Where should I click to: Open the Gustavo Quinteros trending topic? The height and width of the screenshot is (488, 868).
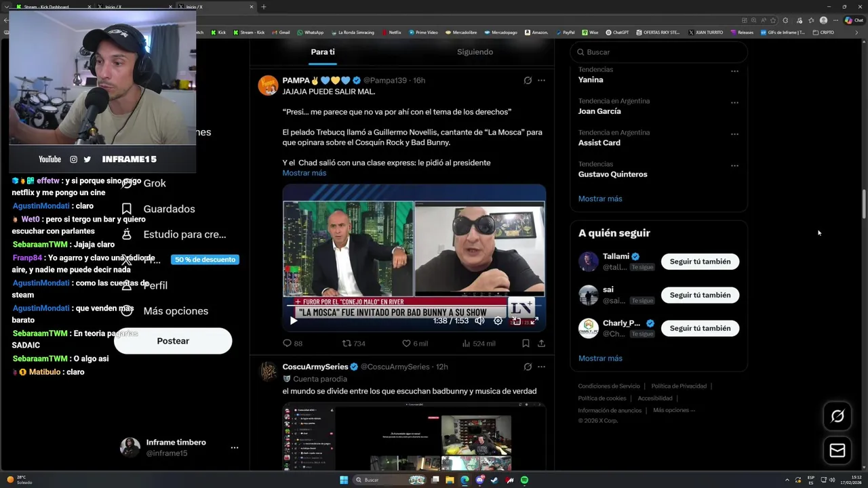613,174
